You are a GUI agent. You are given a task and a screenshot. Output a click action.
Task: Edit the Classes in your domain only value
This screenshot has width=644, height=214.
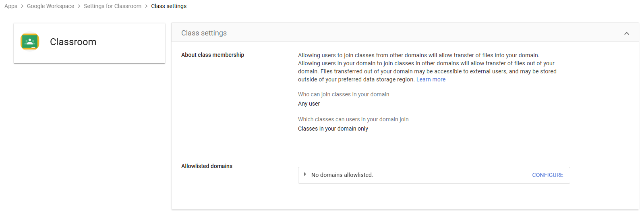pyautogui.click(x=333, y=129)
